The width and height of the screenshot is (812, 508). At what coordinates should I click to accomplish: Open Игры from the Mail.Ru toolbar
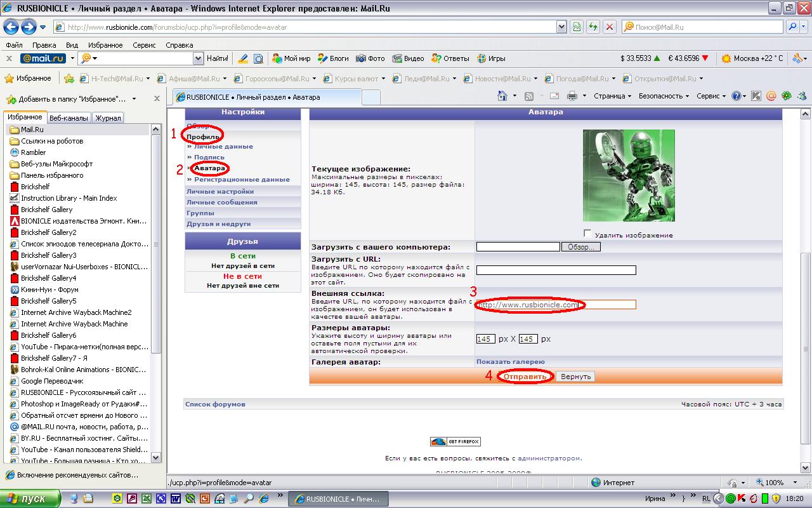[x=491, y=58]
